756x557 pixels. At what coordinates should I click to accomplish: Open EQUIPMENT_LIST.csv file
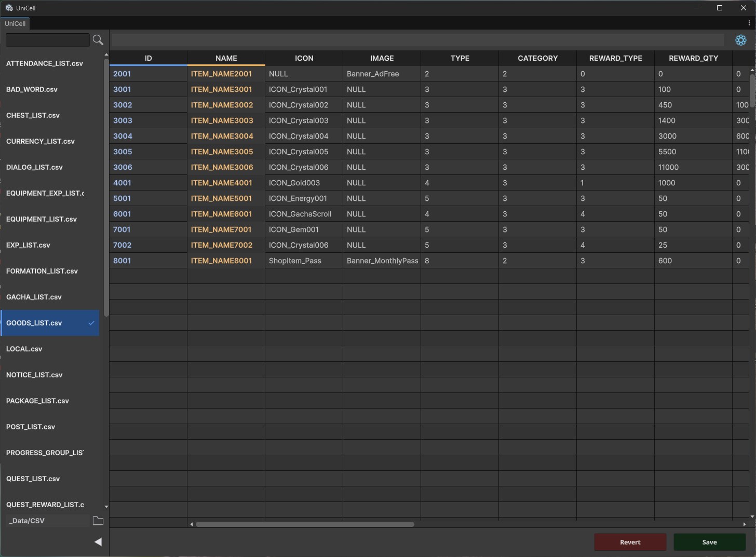pos(50,219)
